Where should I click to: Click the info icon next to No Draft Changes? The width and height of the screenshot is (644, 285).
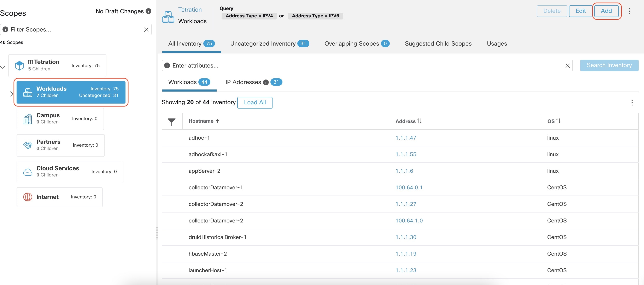click(148, 11)
